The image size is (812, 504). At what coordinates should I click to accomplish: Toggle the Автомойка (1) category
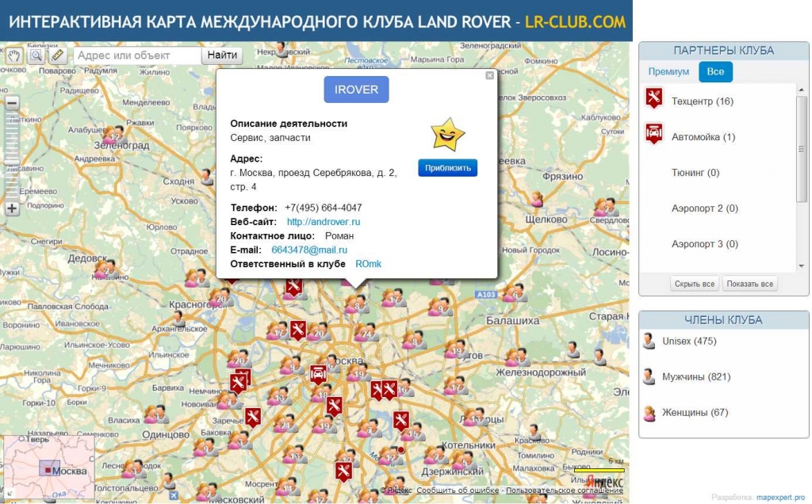click(x=703, y=137)
